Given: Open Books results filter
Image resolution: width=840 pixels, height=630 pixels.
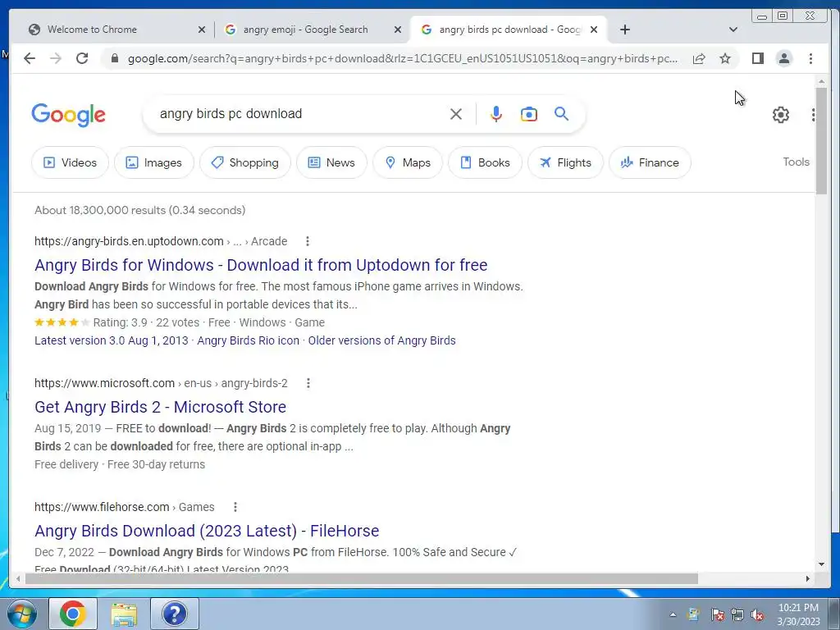Looking at the screenshot, I should coord(486,162).
